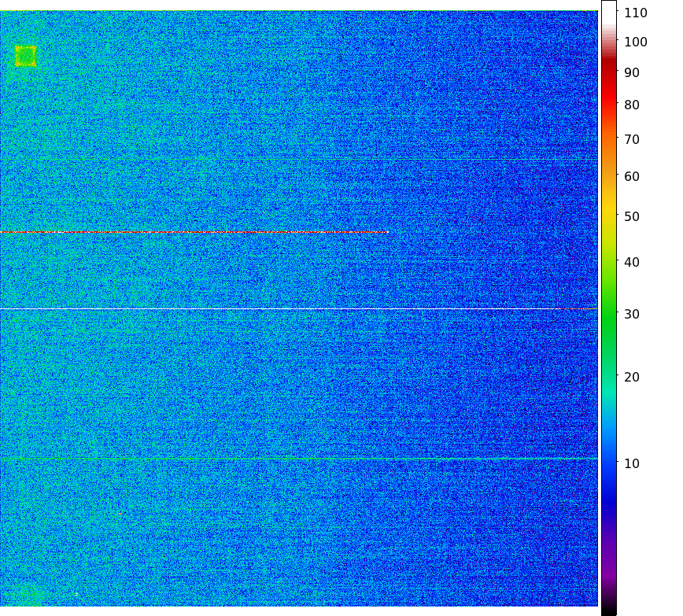
Task: Click the black bottom end of colorbar
Action: [x=608, y=610]
